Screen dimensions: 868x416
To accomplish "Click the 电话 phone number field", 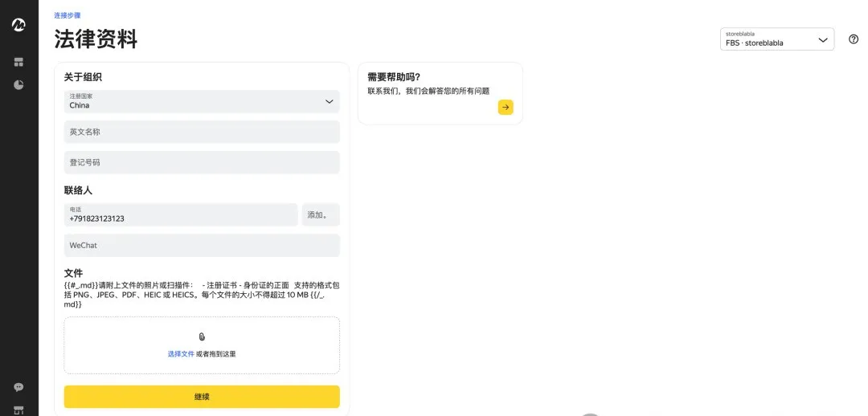I will pyautogui.click(x=181, y=214).
